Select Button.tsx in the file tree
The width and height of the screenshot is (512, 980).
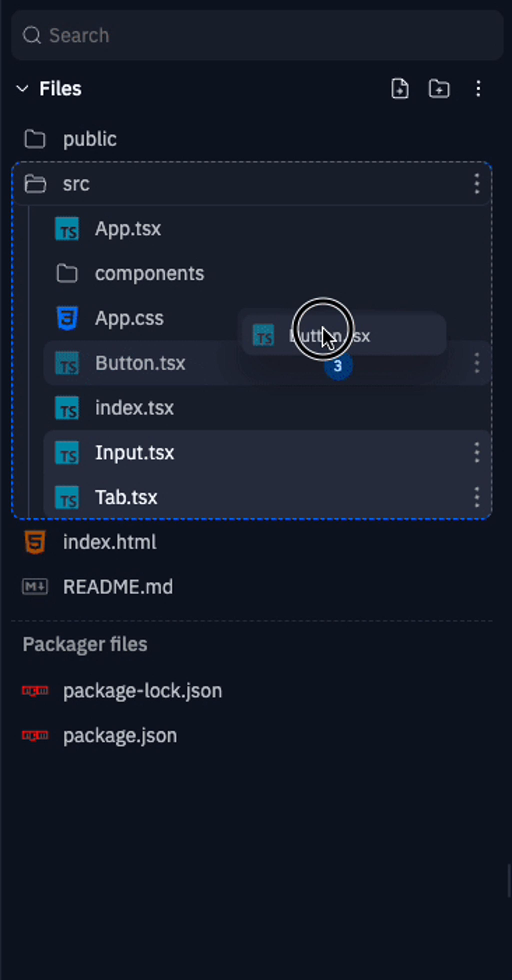click(140, 363)
